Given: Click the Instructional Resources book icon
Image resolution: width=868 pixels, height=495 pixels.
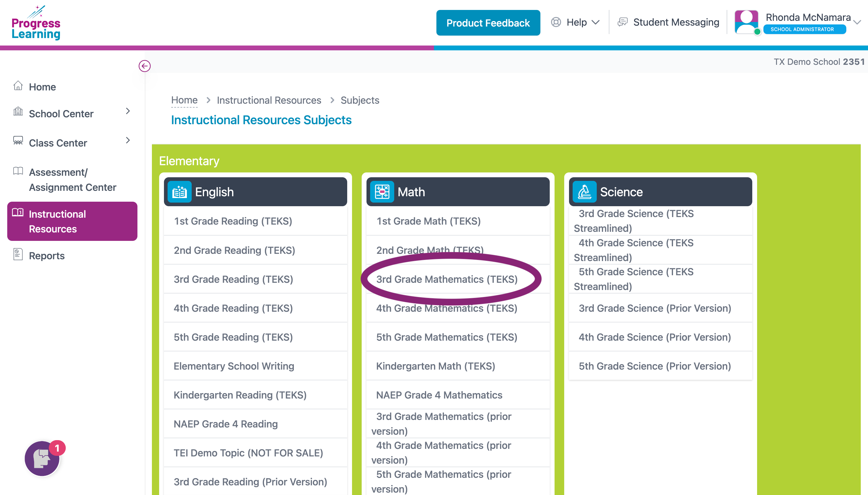Looking at the screenshot, I should 18,213.
